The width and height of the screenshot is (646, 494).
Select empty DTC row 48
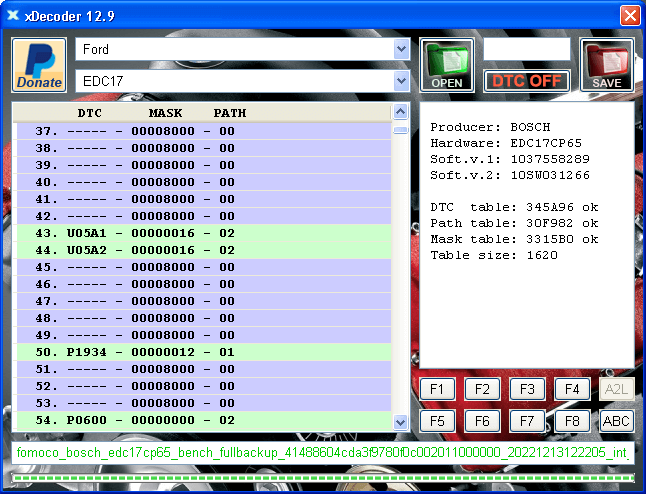pyautogui.click(x=204, y=318)
